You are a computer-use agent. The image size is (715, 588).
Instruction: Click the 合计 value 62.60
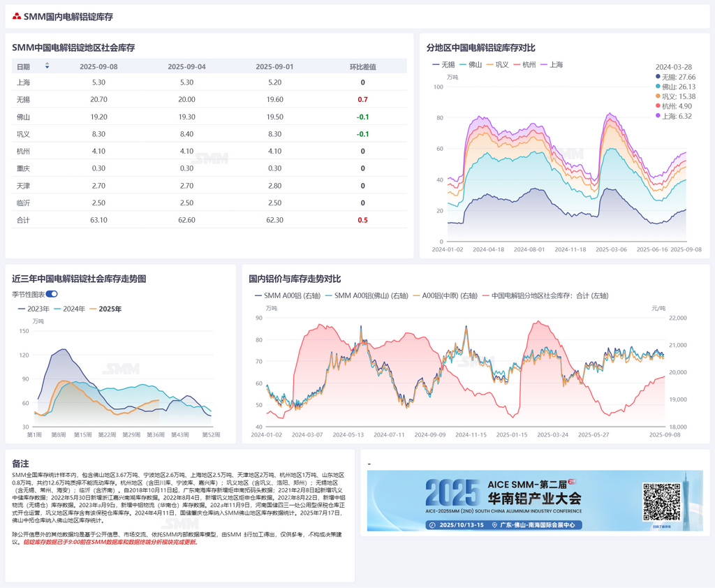pyautogui.click(x=186, y=220)
